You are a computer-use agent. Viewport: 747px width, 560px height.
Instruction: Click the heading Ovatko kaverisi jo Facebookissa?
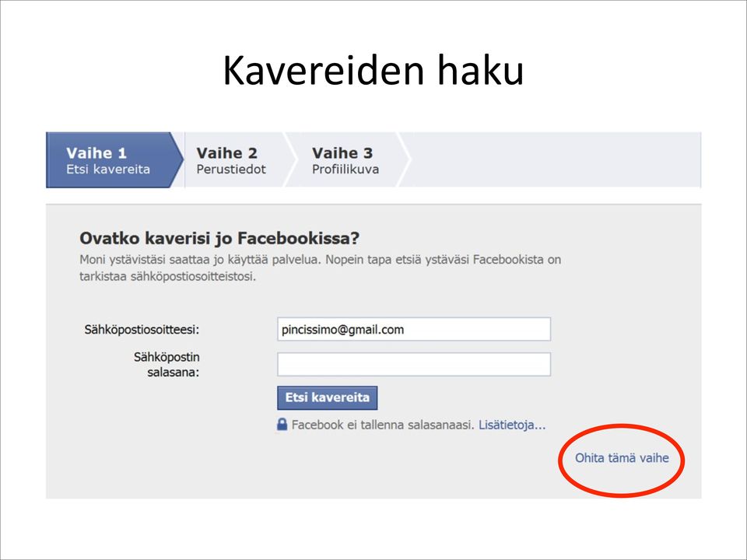pyautogui.click(x=219, y=238)
